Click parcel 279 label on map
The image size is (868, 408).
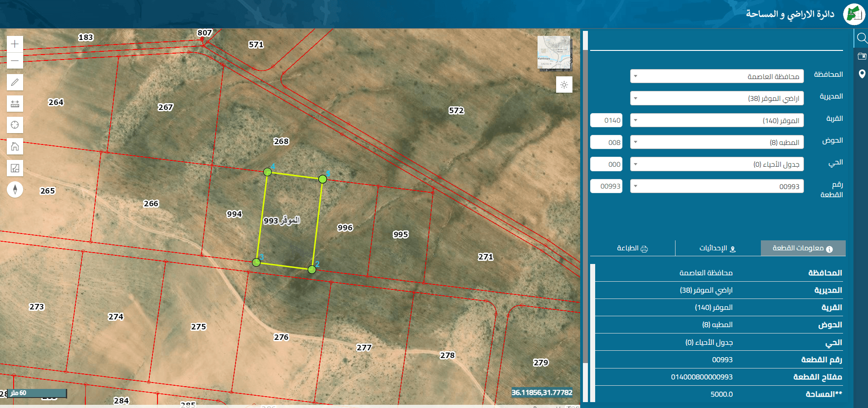click(x=541, y=363)
